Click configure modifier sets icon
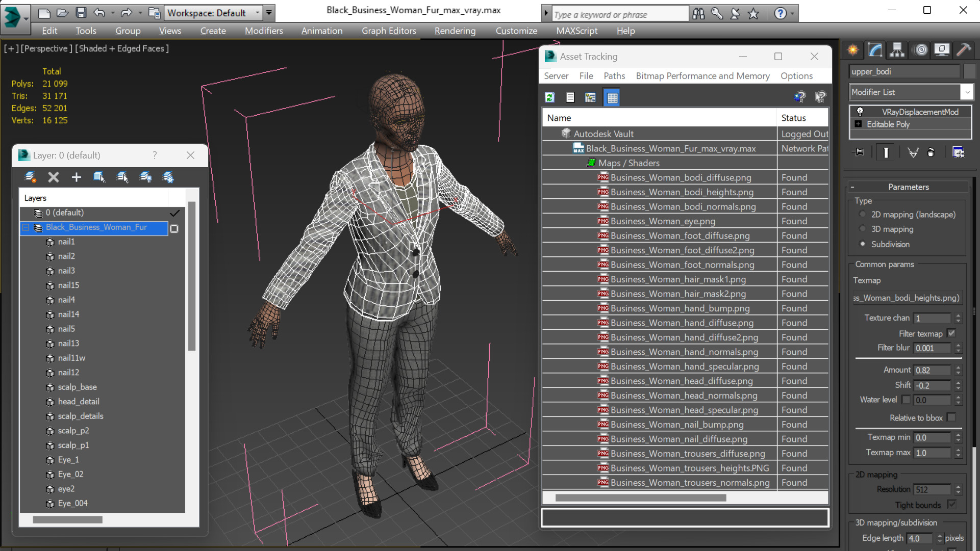Image resolution: width=980 pixels, height=551 pixels. 958,152
